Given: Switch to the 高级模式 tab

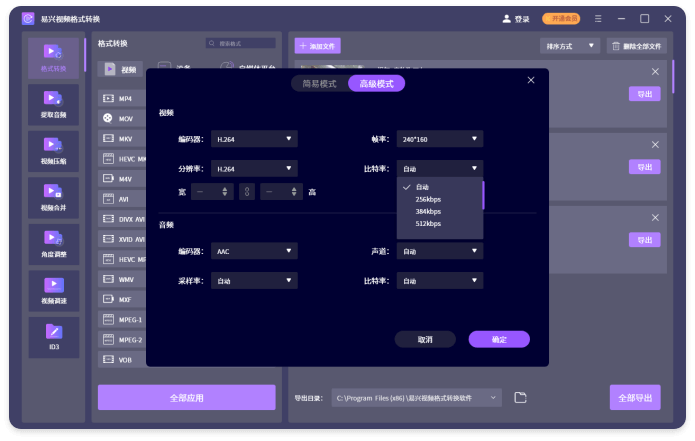Looking at the screenshot, I should tap(376, 84).
